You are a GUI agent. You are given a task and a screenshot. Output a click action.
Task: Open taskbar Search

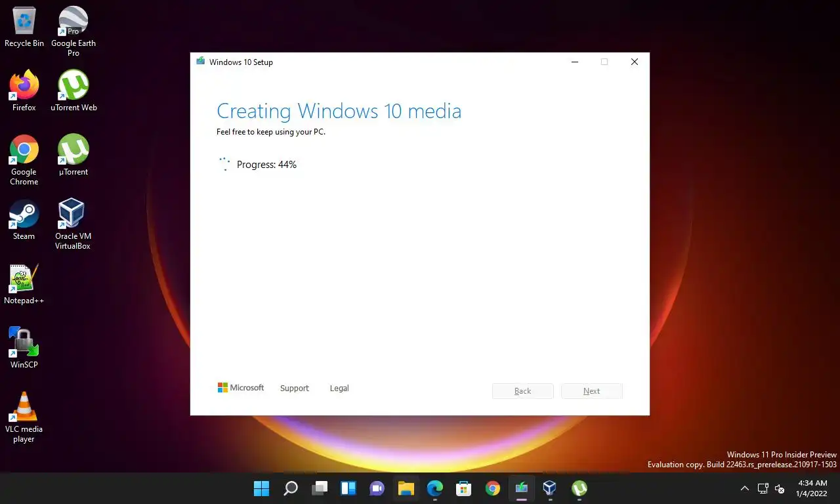290,488
